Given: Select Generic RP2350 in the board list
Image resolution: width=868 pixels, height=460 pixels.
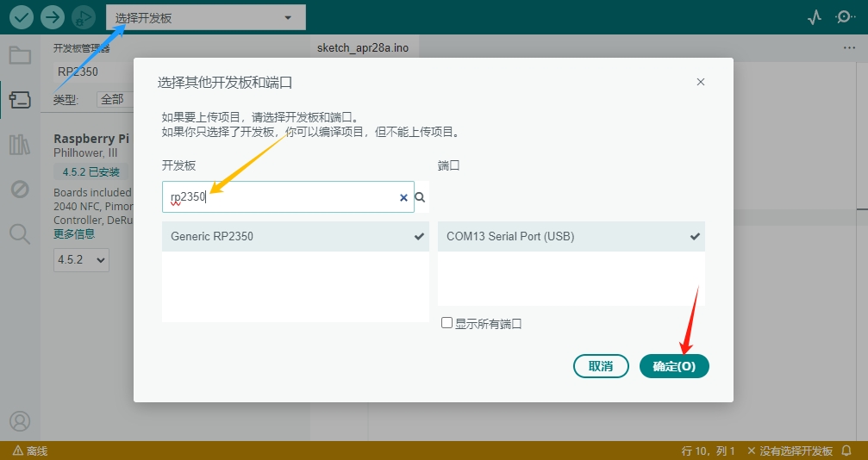Looking at the screenshot, I should point(296,236).
